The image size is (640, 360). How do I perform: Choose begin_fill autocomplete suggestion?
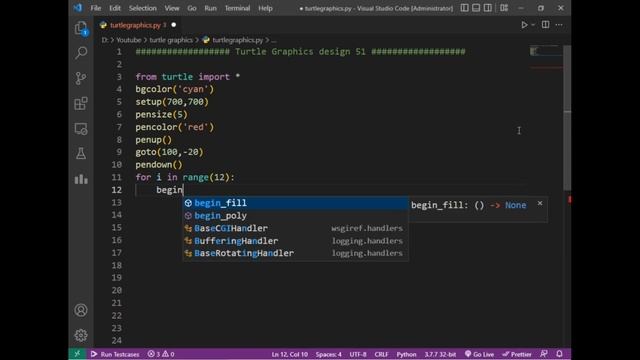pyautogui.click(x=296, y=203)
